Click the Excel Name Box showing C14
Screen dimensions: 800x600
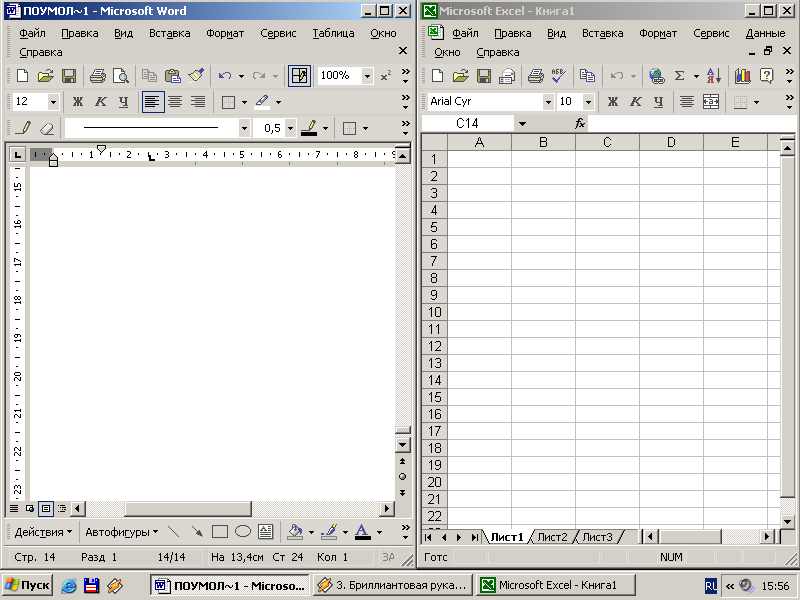click(467, 123)
